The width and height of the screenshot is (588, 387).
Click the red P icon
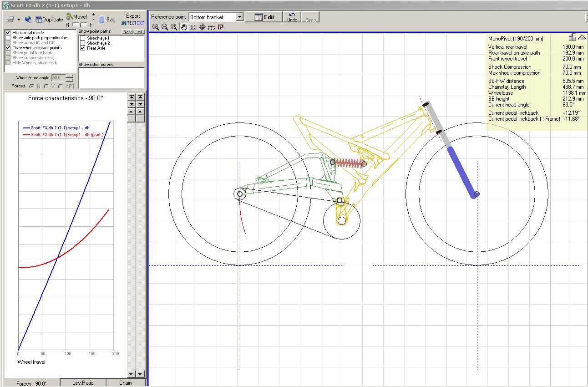(221, 27)
